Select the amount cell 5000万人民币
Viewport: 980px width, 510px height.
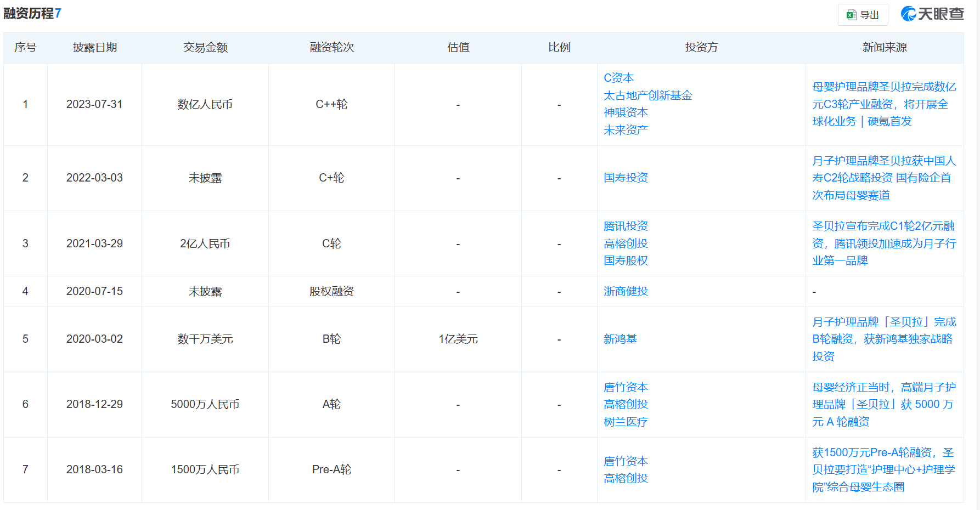point(205,404)
